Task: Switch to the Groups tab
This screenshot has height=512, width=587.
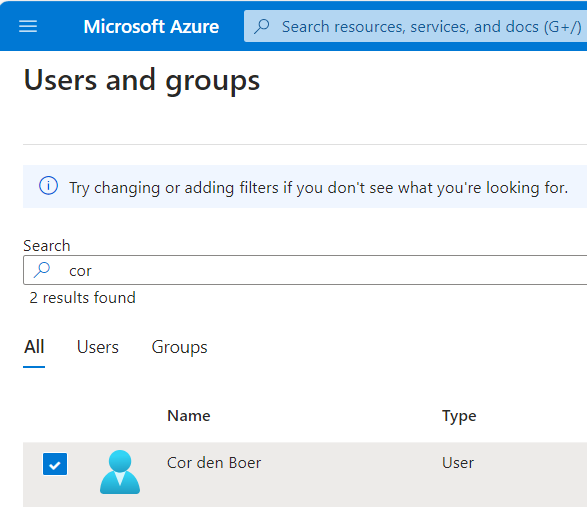Action: pyautogui.click(x=179, y=347)
